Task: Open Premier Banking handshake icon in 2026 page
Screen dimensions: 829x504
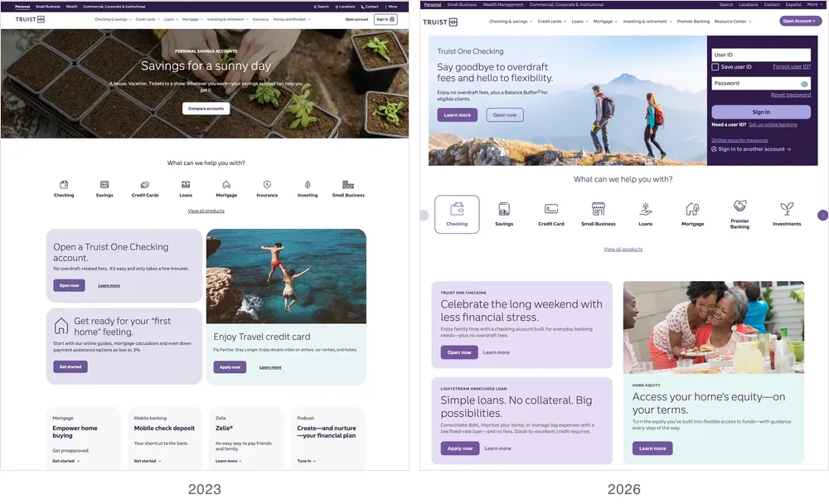Action: click(x=739, y=206)
